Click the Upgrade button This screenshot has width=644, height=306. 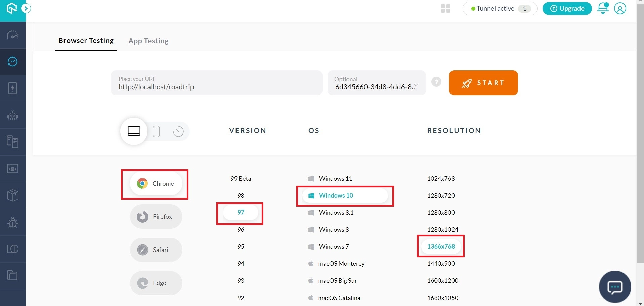tap(567, 9)
